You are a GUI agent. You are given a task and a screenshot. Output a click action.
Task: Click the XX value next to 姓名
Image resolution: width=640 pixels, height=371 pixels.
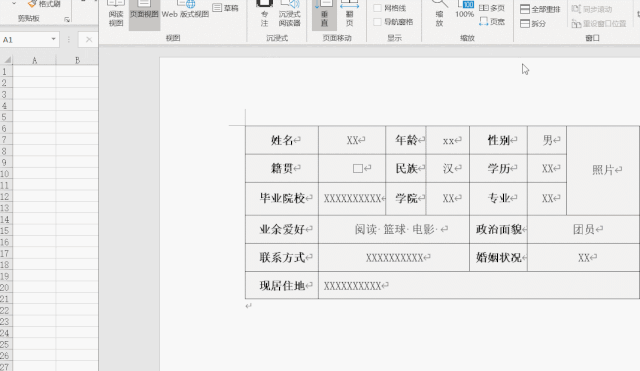pyautogui.click(x=352, y=140)
